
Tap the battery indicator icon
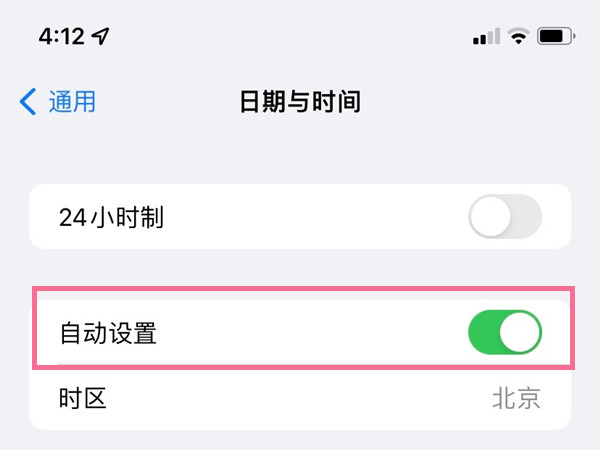tap(556, 37)
